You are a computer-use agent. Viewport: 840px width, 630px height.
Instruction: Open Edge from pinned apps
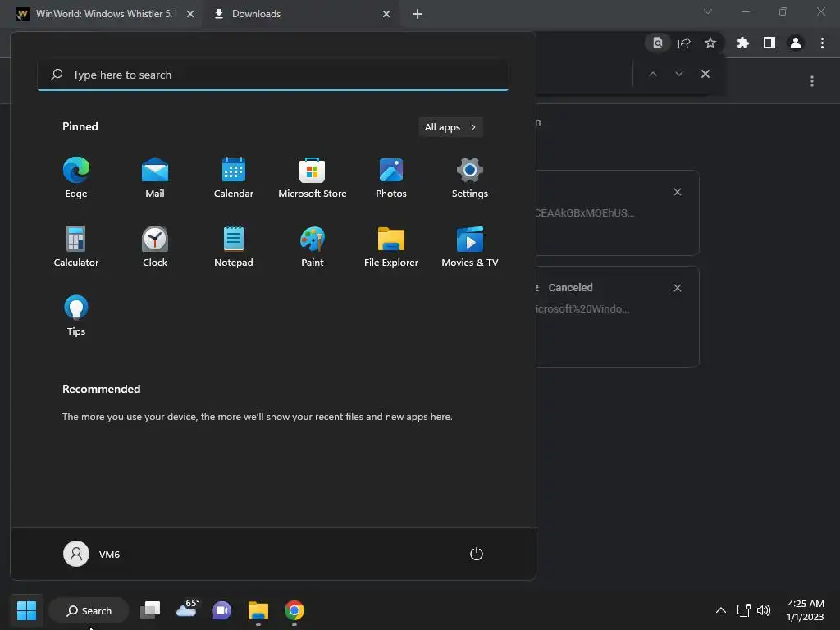pos(76,178)
